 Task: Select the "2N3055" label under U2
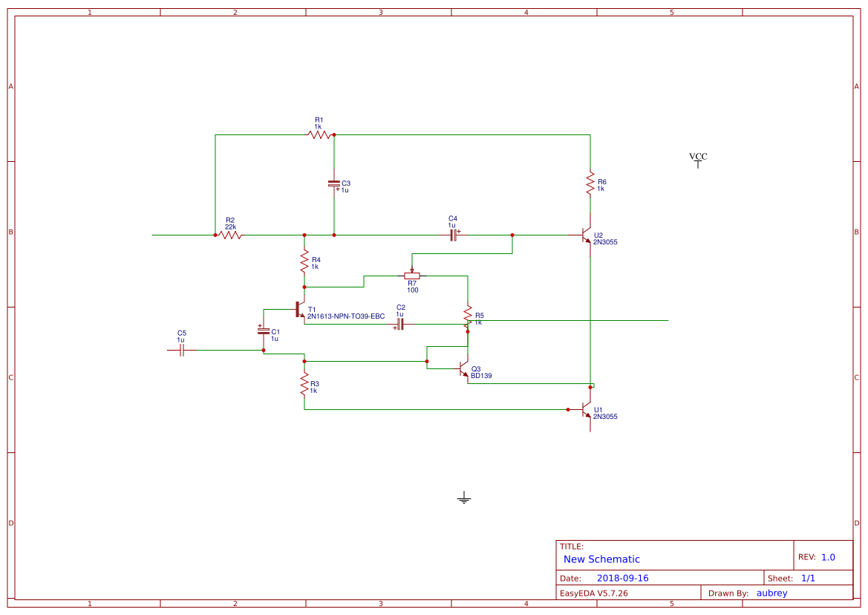605,242
